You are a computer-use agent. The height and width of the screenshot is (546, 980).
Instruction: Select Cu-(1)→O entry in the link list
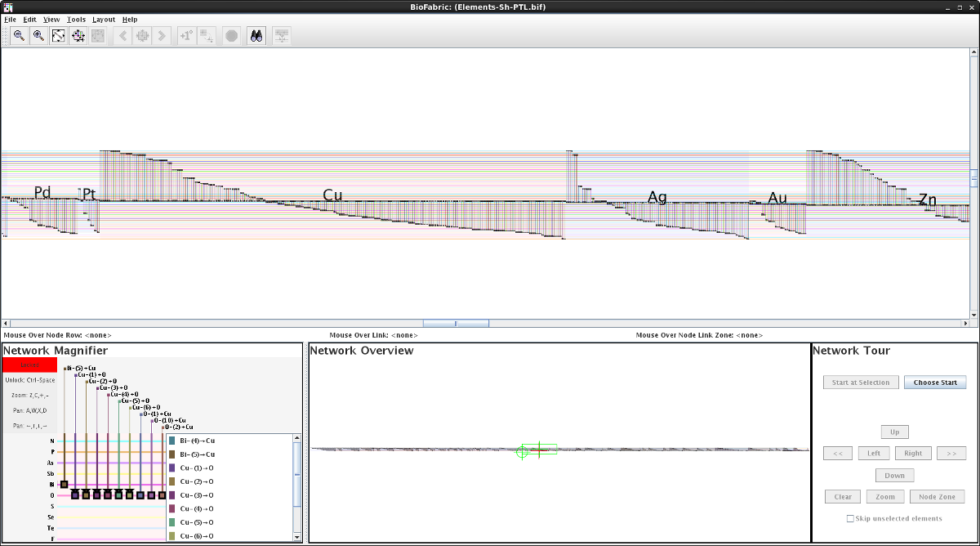tap(198, 468)
